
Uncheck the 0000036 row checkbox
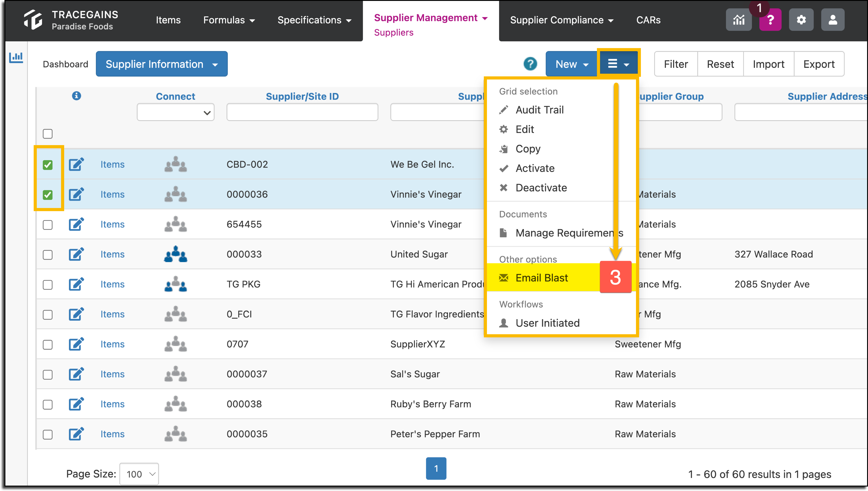(48, 195)
